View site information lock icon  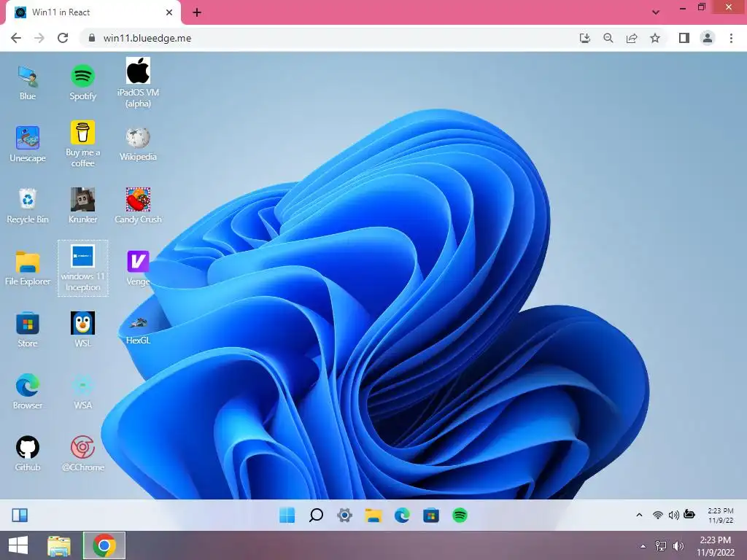click(92, 38)
